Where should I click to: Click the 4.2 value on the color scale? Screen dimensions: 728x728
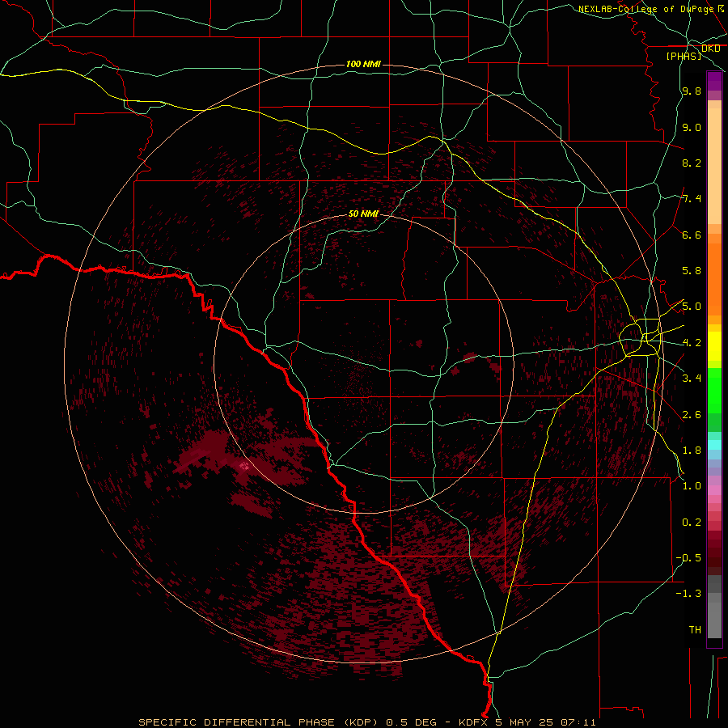pyautogui.click(x=692, y=343)
